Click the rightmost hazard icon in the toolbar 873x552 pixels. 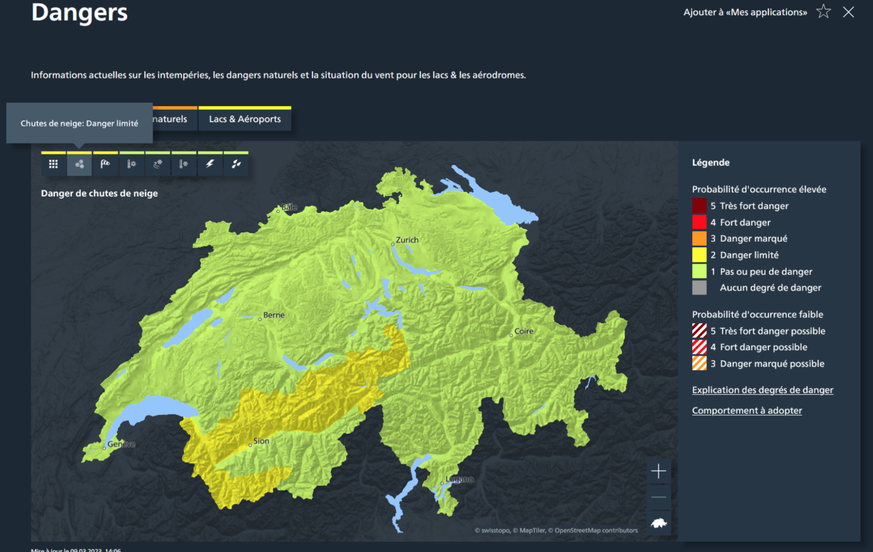[x=236, y=164]
